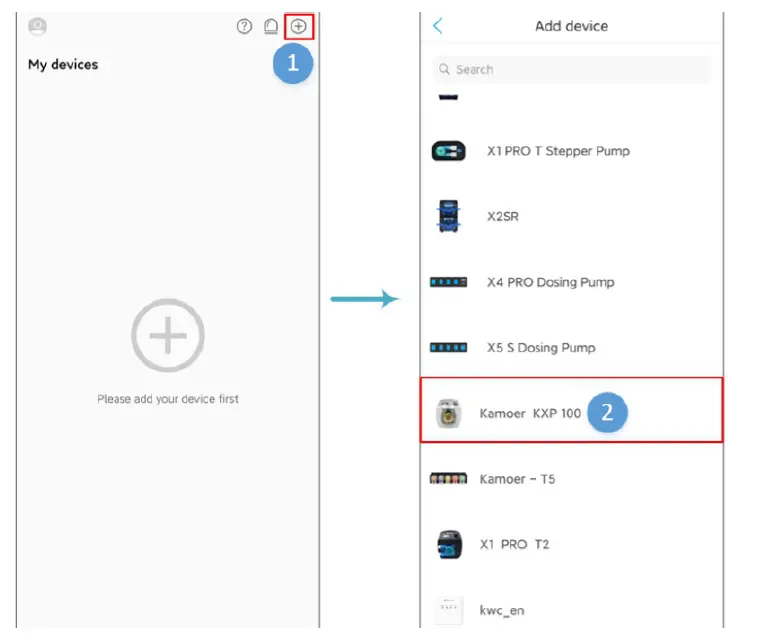
Task: Open the profile avatar icon
Action: coord(38,26)
